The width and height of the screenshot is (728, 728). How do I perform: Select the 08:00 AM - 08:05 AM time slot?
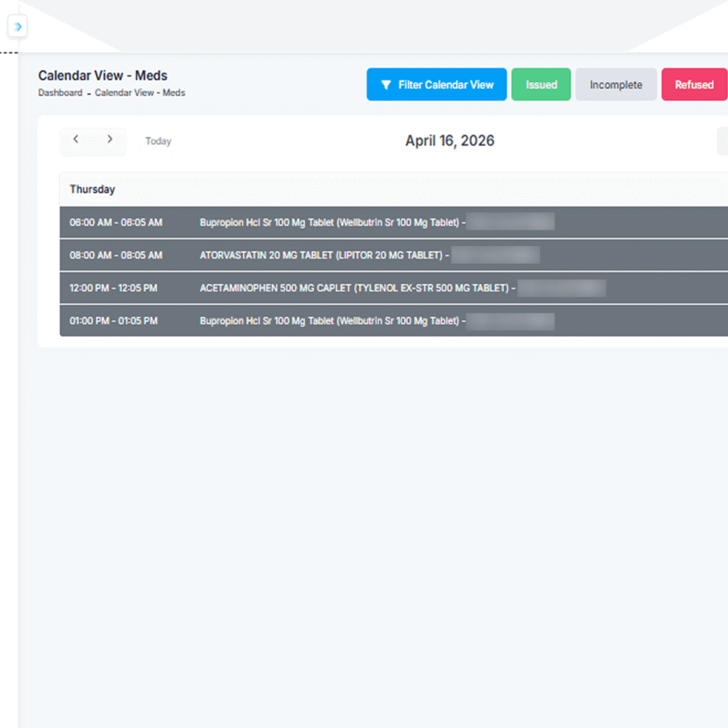[x=116, y=255]
